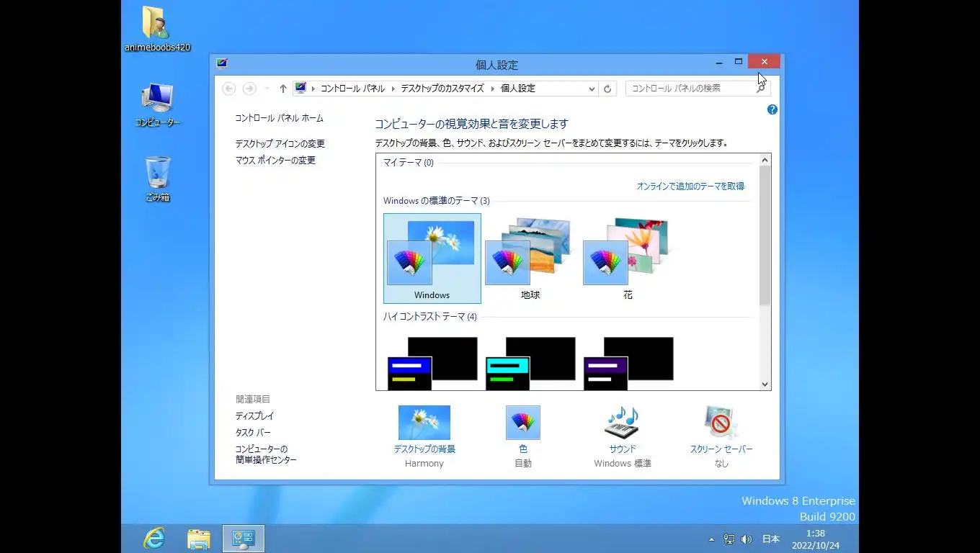Open help with the blue question mark
This screenshot has width=980, height=553.
pyautogui.click(x=772, y=109)
